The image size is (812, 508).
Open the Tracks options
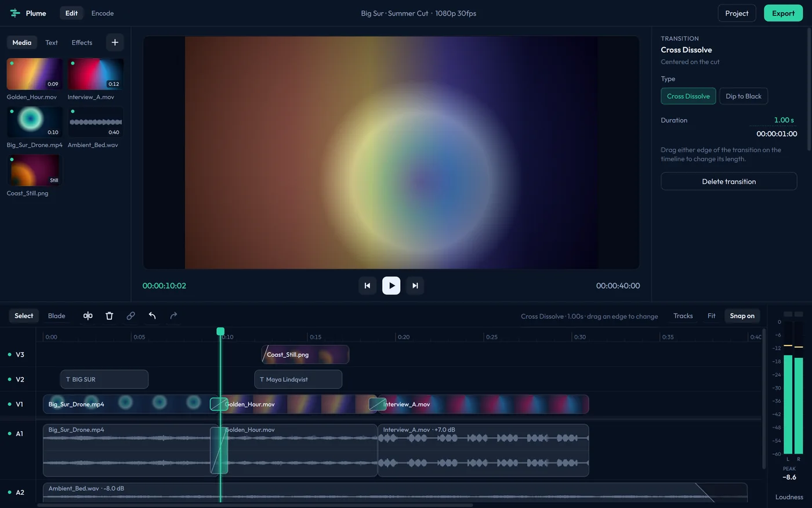[683, 316]
